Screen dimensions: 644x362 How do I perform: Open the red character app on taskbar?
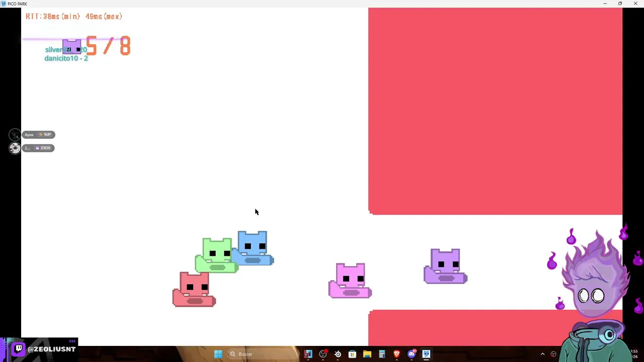click(x=308, y=354)
